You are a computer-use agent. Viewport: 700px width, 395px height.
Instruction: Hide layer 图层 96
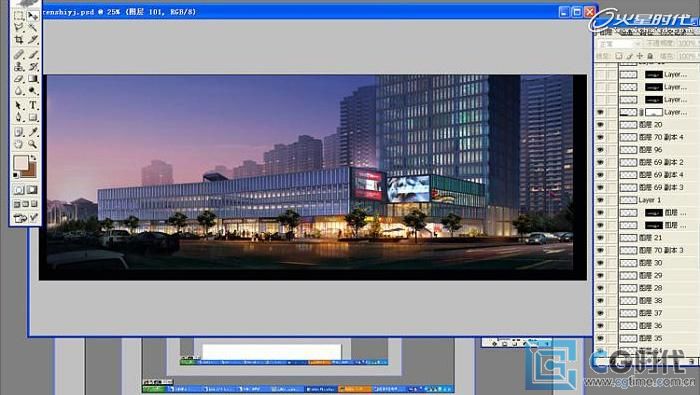coord(600,150)
